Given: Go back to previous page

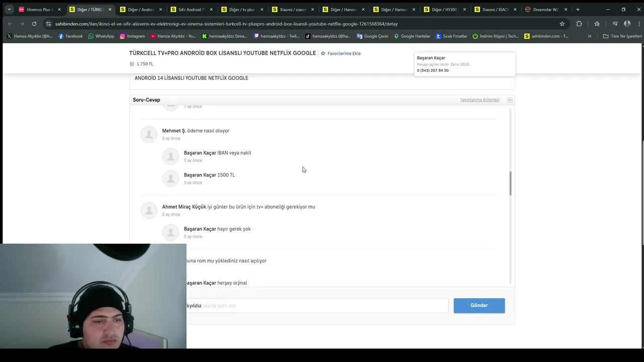Looking at the screenshot, I should pos(10,24).
